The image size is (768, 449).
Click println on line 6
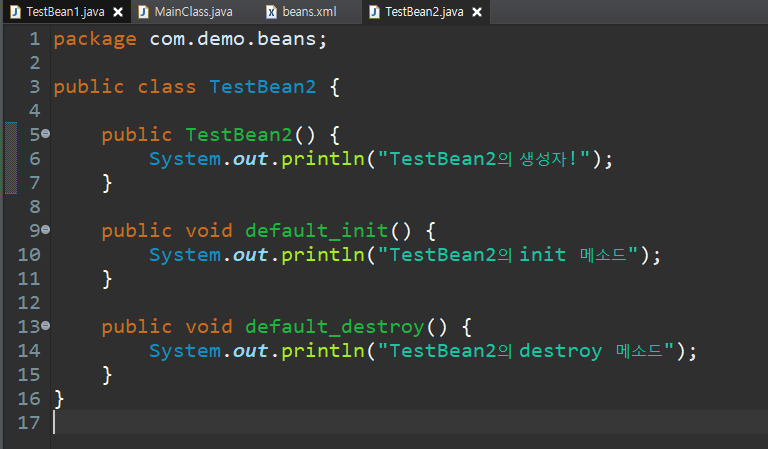(323, 159)
